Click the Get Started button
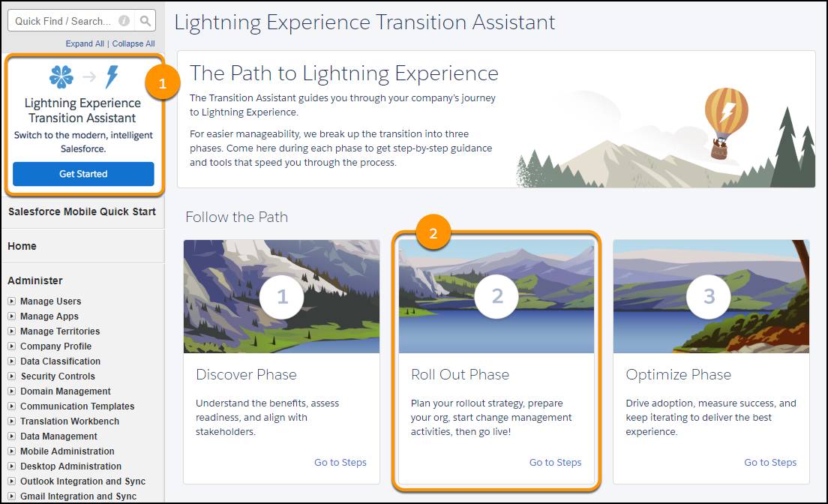This screenshot has width=828, height=504. pyautogui.click(x=83, y=174)
